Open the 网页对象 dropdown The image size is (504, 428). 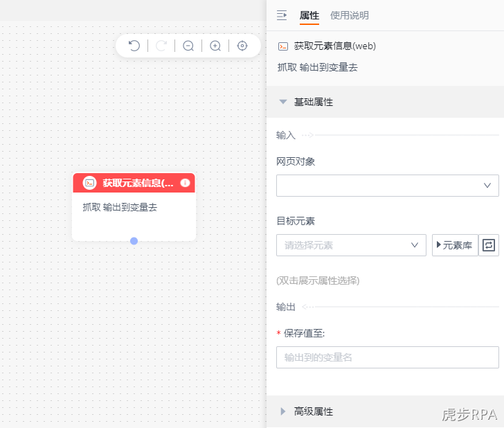coord(388,186)
